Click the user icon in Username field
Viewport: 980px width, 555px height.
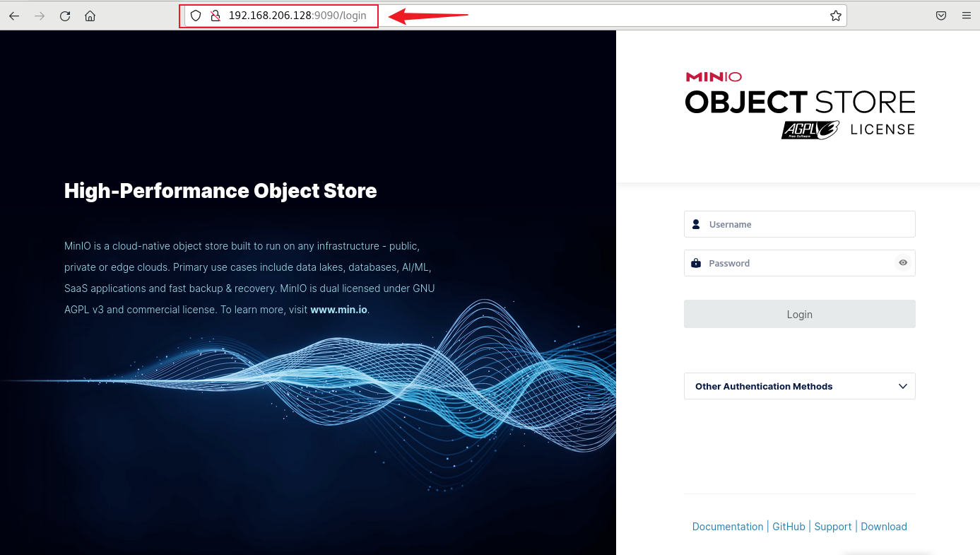tap(696, 224)
